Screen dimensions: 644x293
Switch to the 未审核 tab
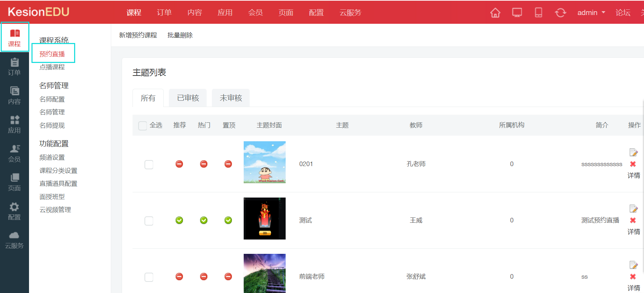(x=231, y=98)
